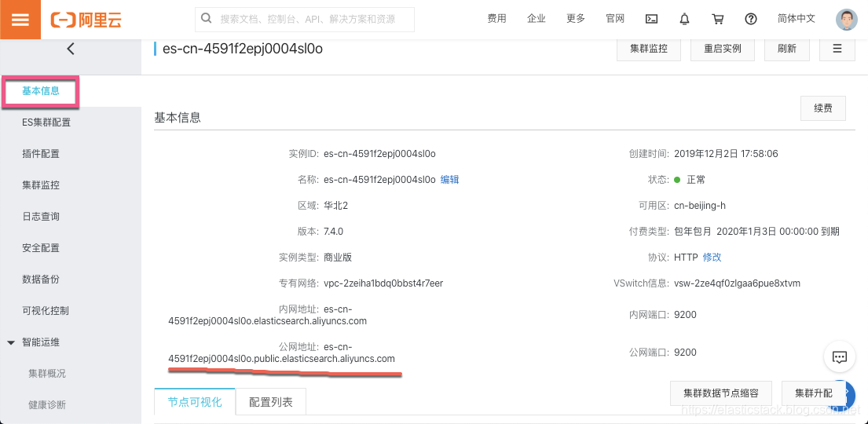
Task: Select 健康诊断 in the sidebar
Action: click(x=47, y=404)
